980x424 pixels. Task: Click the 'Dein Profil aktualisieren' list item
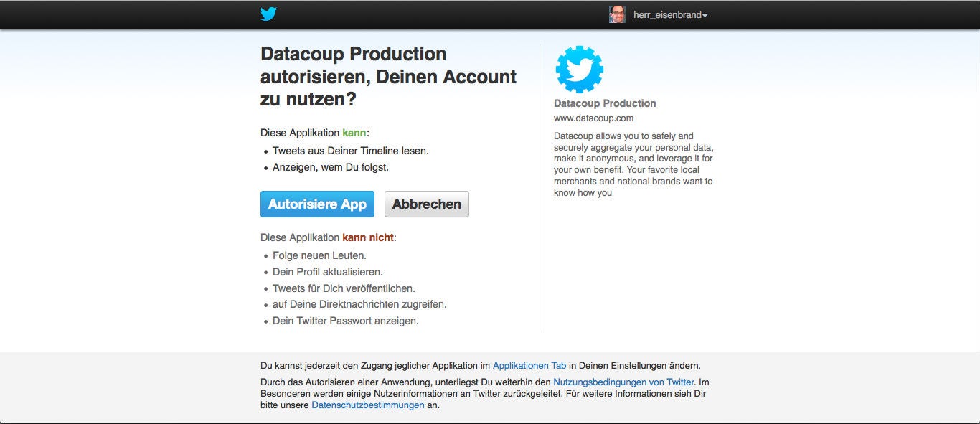click(x=327, y=272)
